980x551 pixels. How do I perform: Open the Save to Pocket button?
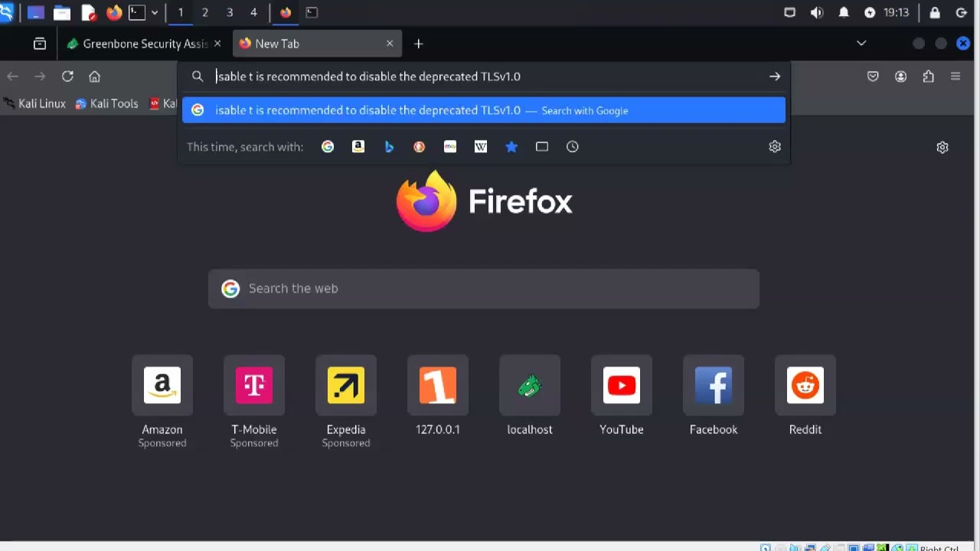(x=873, y=77)
